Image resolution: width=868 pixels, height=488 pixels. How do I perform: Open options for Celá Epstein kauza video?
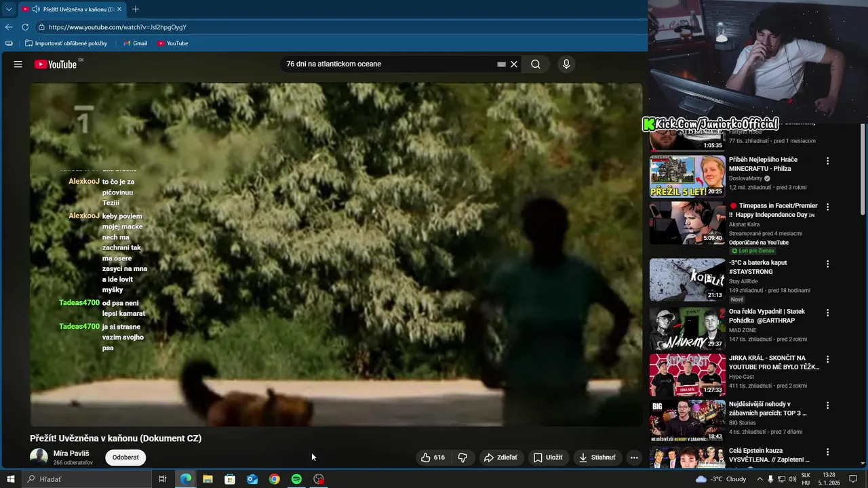(827, 452)
